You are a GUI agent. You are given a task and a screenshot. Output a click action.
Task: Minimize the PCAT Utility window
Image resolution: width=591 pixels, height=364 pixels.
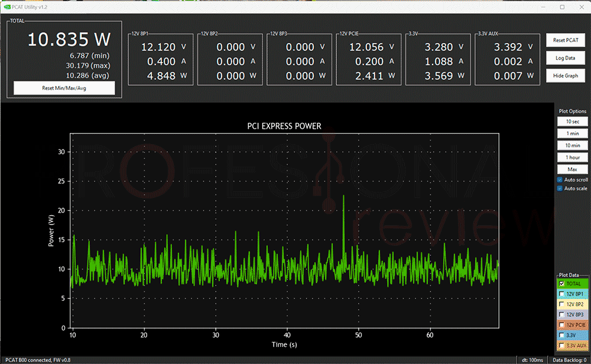click(544, 6)
